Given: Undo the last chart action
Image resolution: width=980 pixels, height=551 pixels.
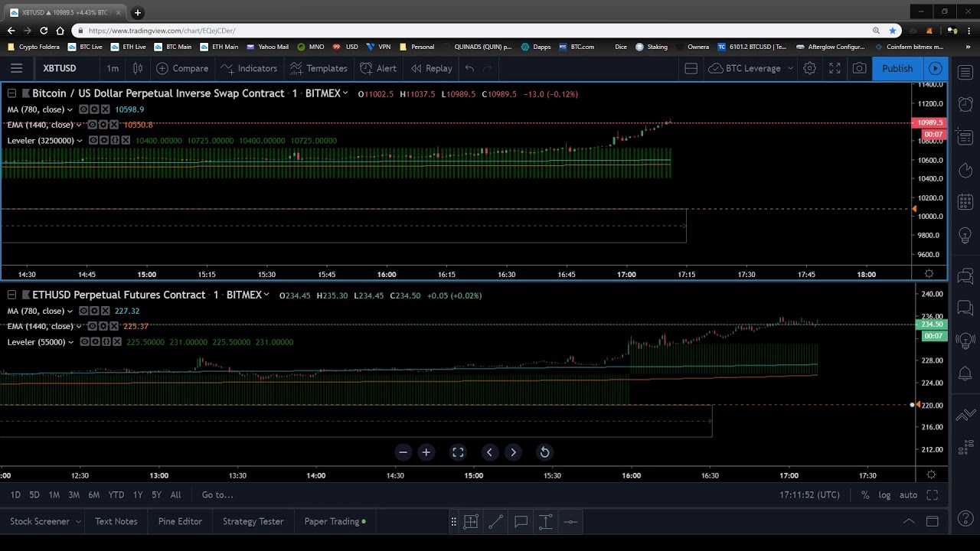Looking at the screenshot, I should point(469,68).
